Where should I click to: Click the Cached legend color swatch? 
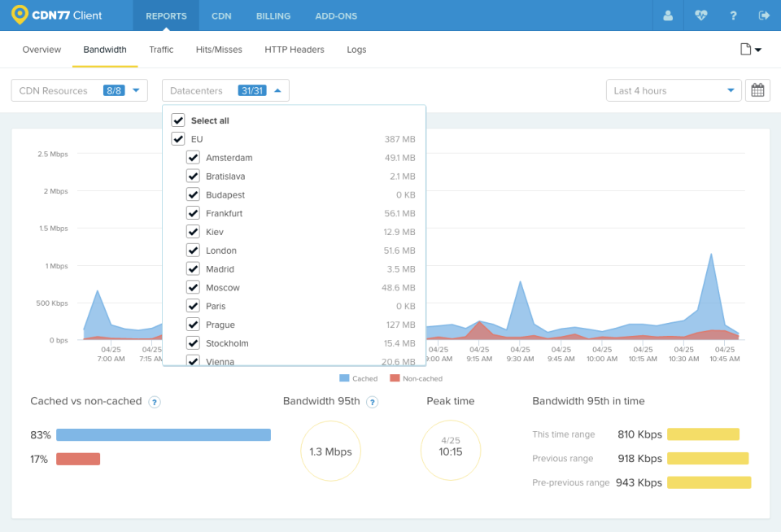[344, 378]
